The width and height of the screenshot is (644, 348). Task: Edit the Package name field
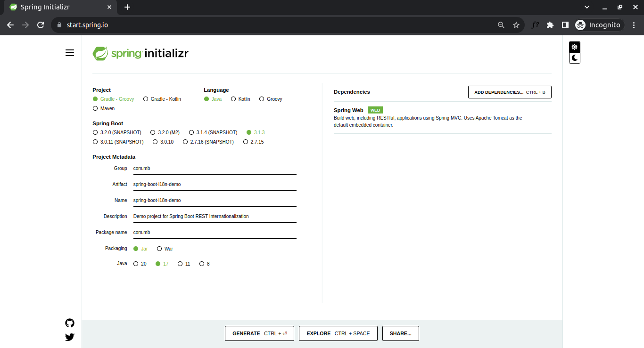(215, 233)
